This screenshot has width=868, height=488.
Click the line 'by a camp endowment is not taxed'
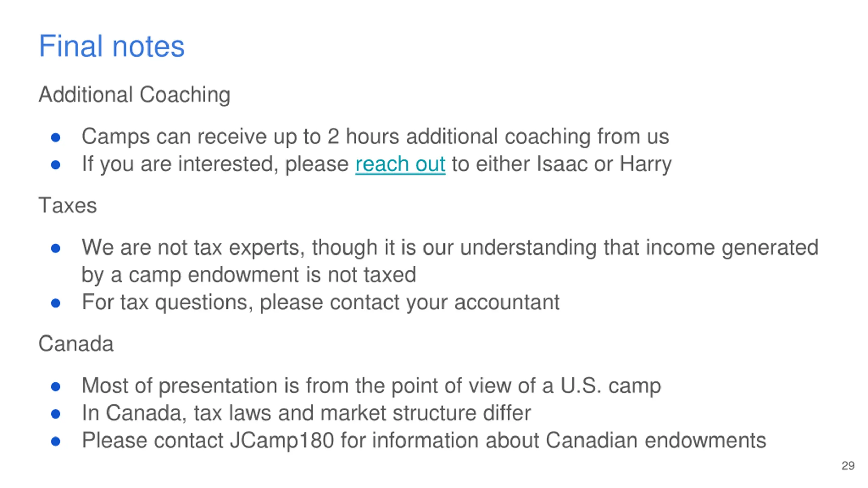pos(249,275)
